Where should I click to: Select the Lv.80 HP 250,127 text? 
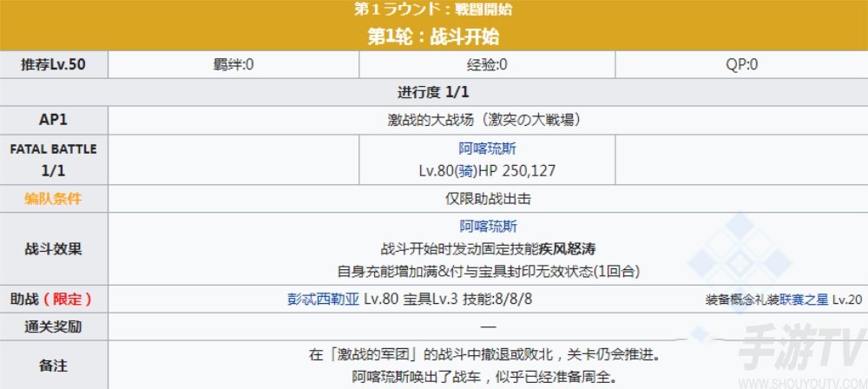coord(487,171)
